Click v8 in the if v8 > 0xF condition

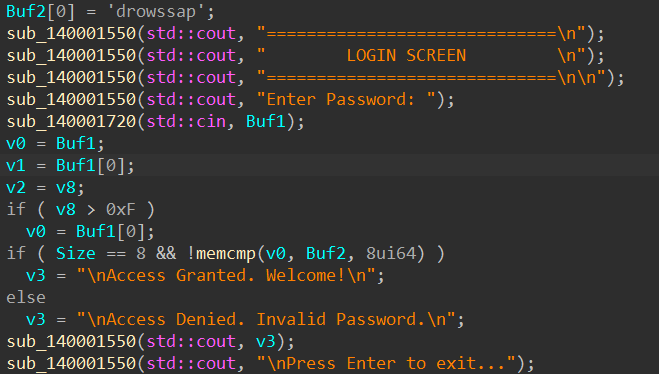point(66,209)
